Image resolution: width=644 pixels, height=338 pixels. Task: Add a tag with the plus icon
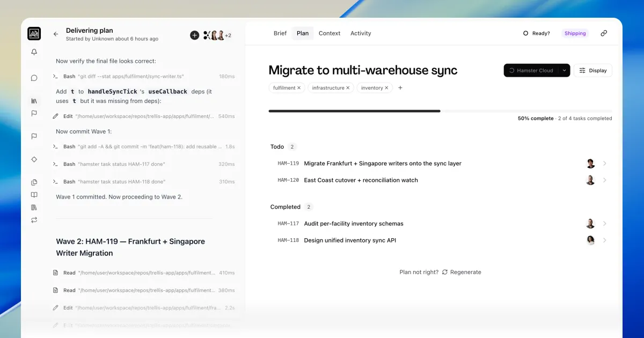tap(400, 88)
